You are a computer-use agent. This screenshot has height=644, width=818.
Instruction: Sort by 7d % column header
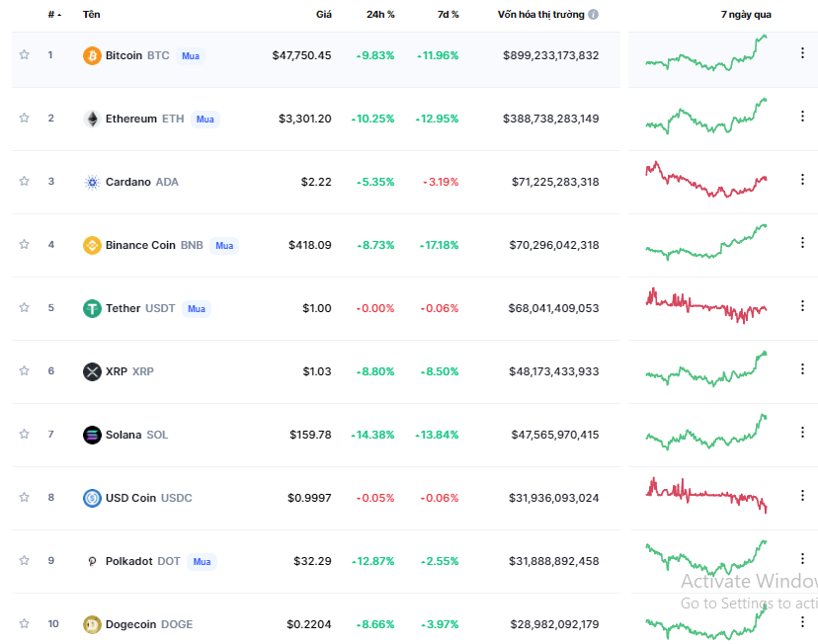tap(449, 15)
